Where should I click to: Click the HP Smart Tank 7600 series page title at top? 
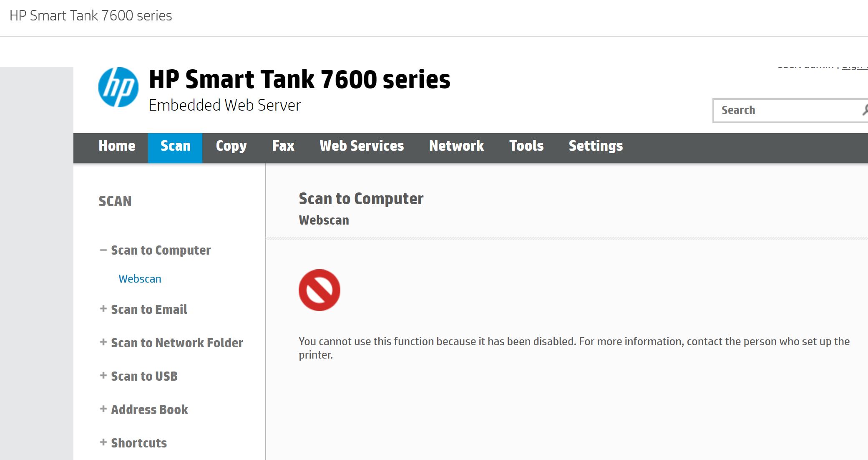pyautogui.click(x=91, y=15)
